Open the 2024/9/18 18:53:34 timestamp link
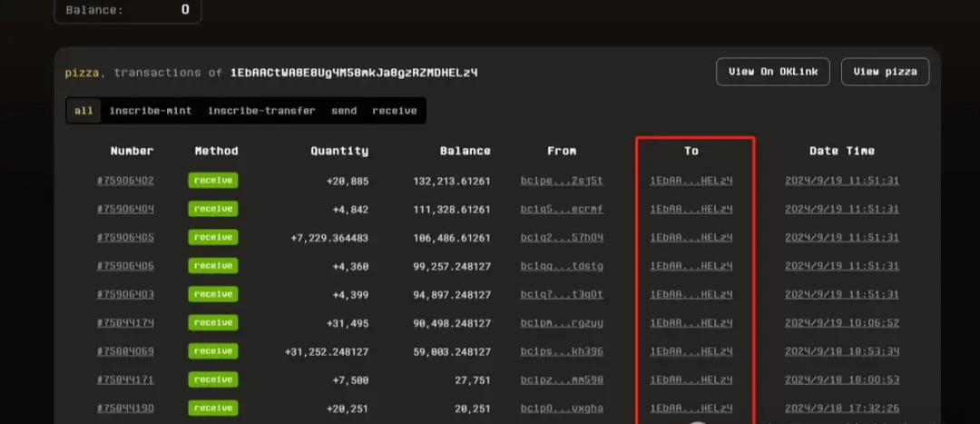Screen dimensions: 980x424 coord(841,351)
